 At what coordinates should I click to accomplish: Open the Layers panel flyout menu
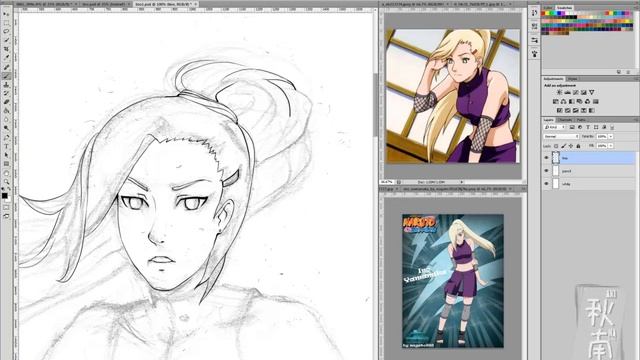point(637,120)
